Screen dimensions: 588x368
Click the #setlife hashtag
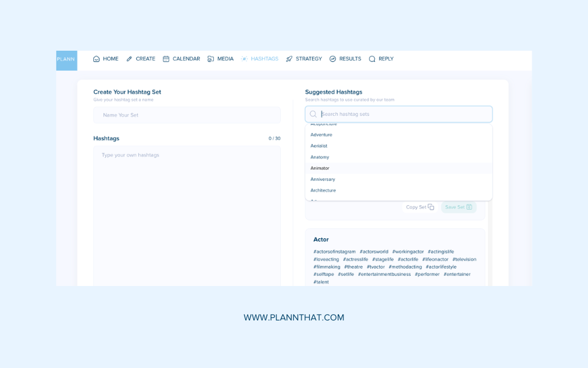point(346,274)
